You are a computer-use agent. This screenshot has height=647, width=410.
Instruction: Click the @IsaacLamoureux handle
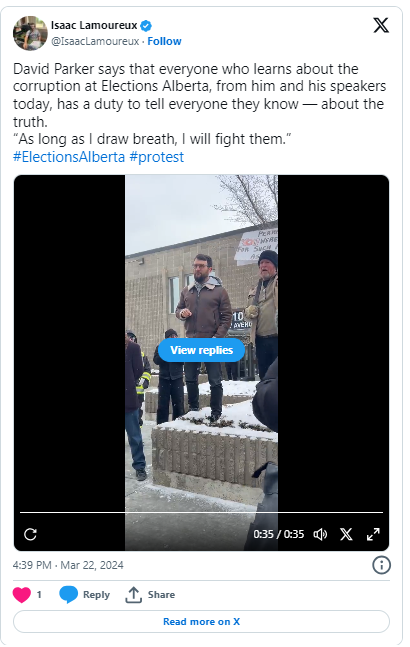(x=95, y=41)
